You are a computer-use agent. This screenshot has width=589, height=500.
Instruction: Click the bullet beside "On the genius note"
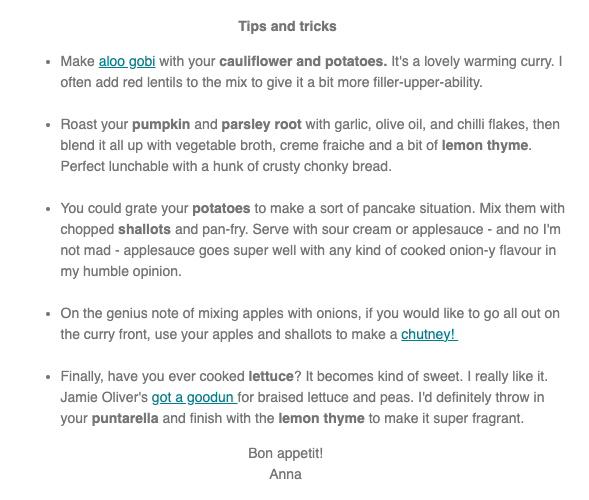[x=48, y=314]
